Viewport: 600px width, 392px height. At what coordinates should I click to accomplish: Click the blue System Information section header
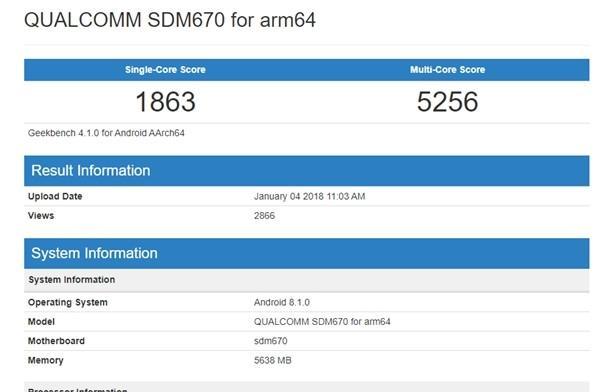point(307,253)
